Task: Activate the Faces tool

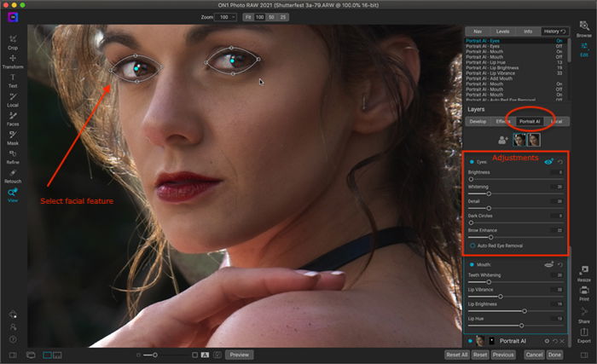Action: [13, 118]
